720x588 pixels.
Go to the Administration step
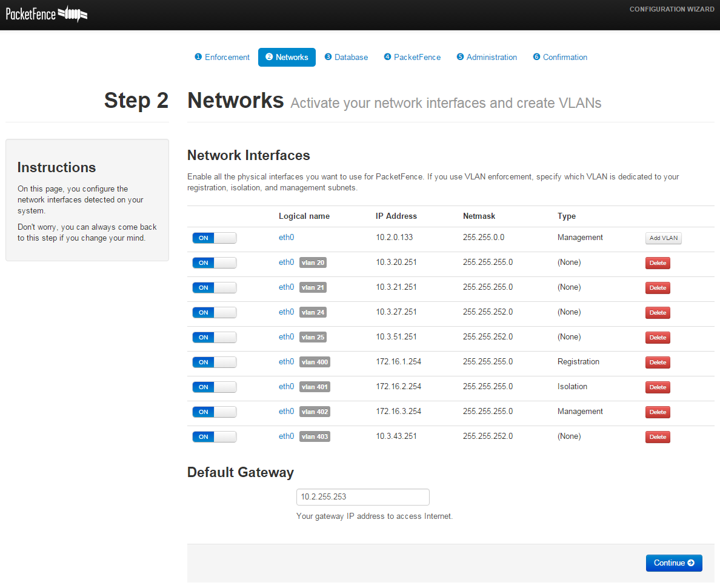(x=487, y=57)
